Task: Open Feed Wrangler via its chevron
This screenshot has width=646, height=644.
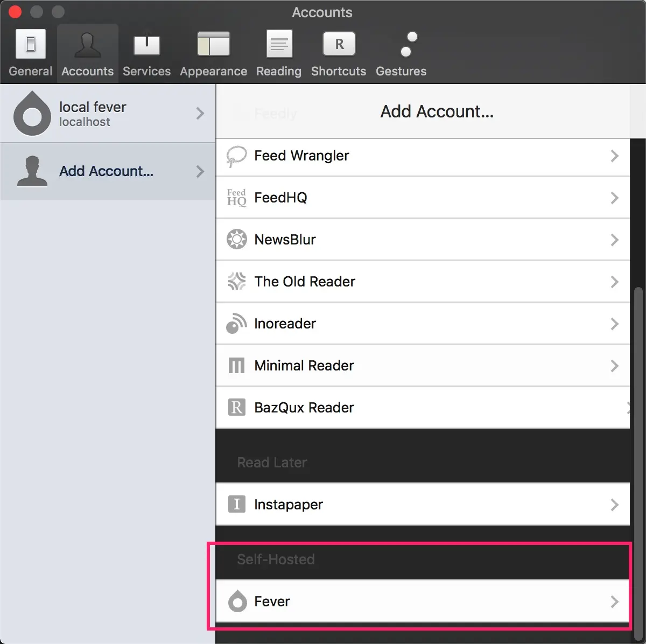Action: coord(614,156)
